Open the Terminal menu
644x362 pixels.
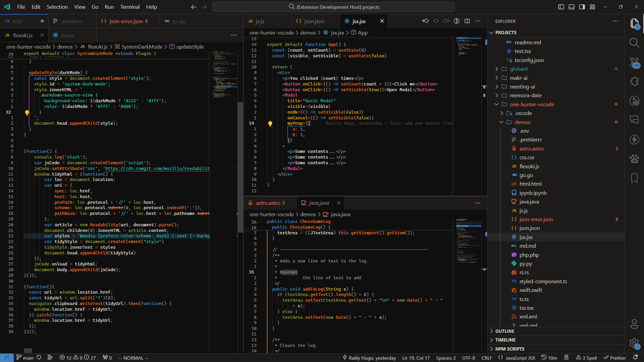[x=129, y=7]
